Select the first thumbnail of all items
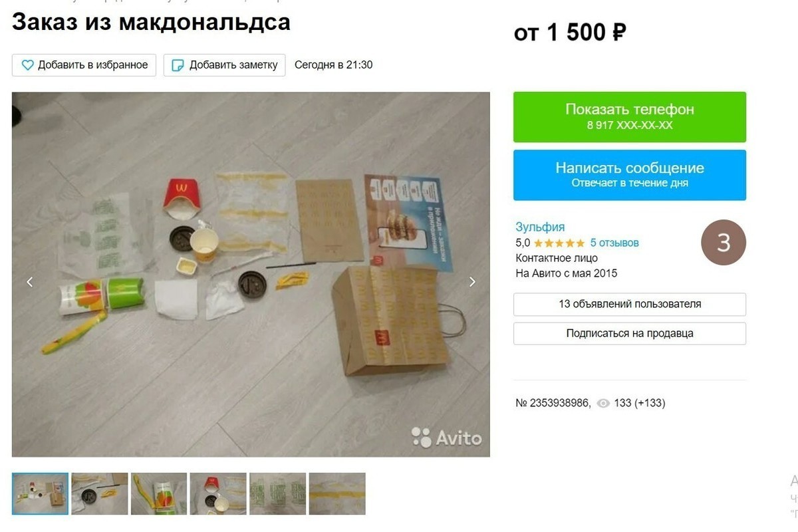798x532 pixels. coord(40,493)
